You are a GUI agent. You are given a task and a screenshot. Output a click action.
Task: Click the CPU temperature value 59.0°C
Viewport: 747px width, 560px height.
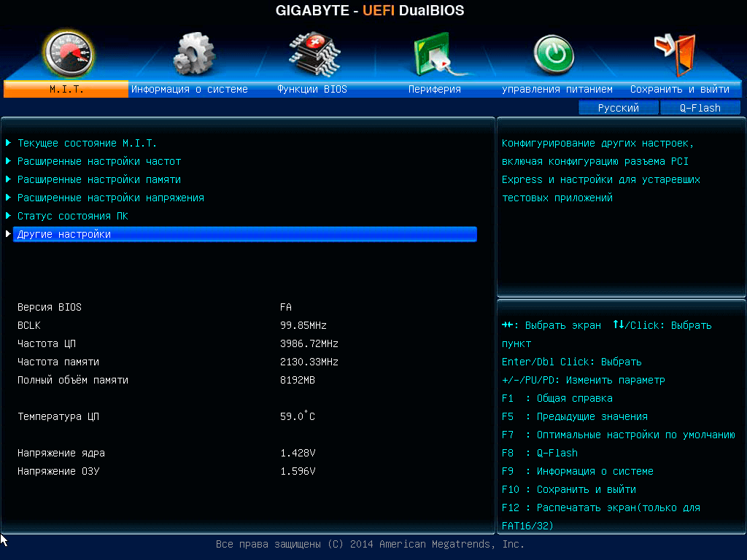click(298, 416)
